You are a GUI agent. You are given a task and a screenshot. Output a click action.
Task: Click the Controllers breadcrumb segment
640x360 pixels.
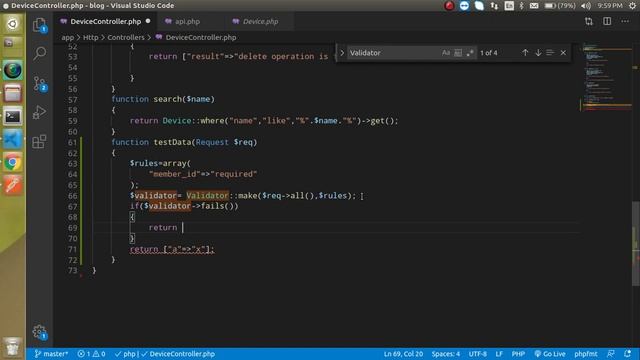point(126,37)
